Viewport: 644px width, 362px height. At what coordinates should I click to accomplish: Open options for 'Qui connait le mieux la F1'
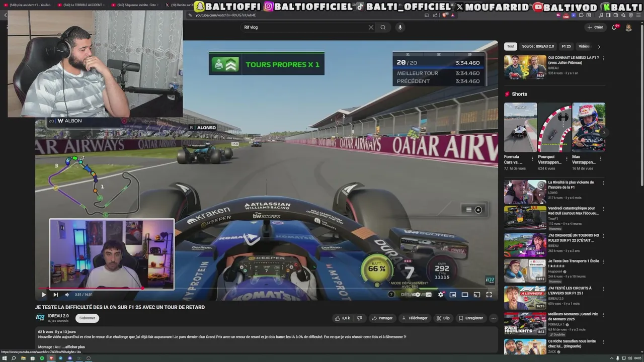[x=603, y=58]
